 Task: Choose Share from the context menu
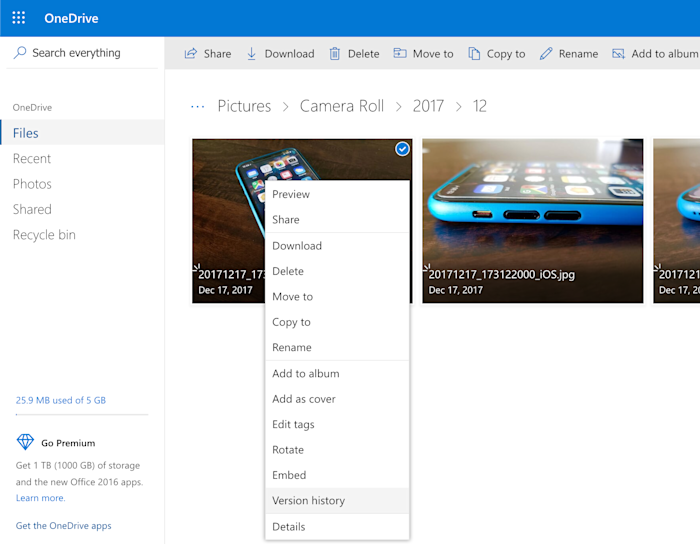tap(337, 220)
